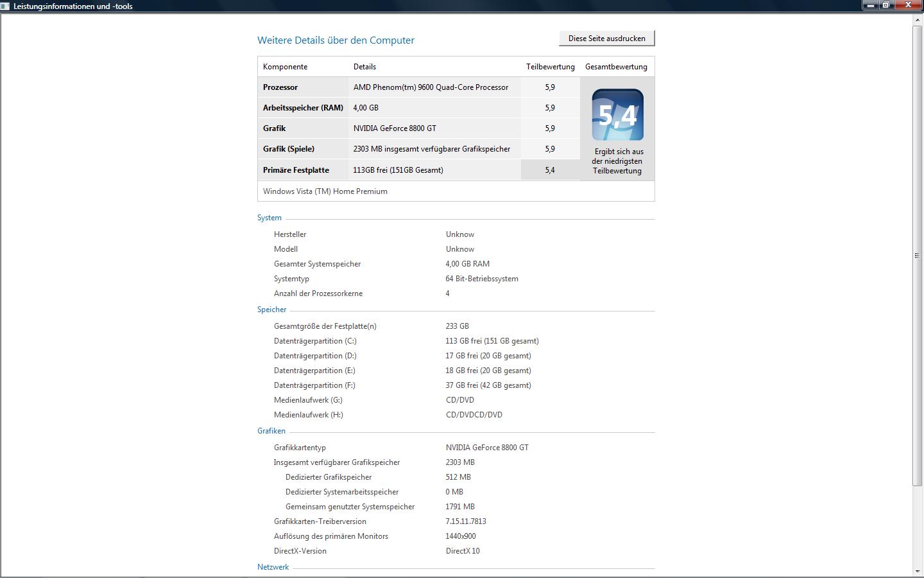Click Datenträgerpartition (F:) label
924x578 pixels.
click(314, 385)
